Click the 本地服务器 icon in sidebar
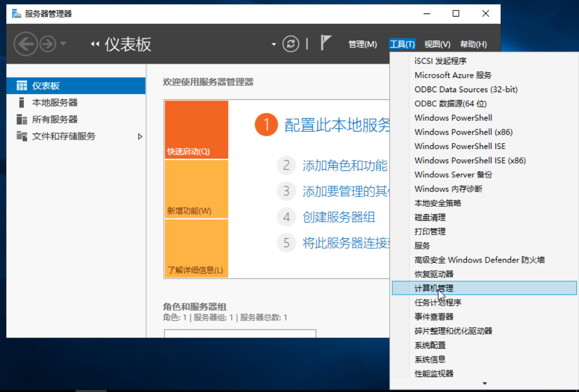 [21, 103]
